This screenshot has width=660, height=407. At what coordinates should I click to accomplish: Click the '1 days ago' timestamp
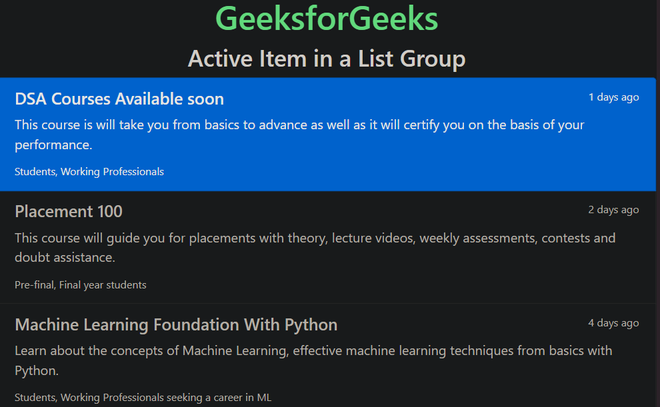[613, 98]
